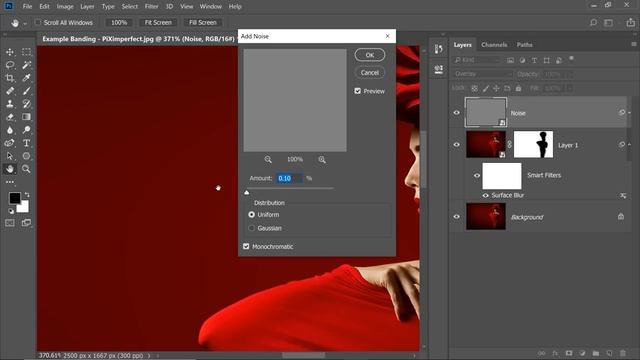Open the Select menu
The width and height of the screenshot is (640, 360).
(x=130, y=7)
